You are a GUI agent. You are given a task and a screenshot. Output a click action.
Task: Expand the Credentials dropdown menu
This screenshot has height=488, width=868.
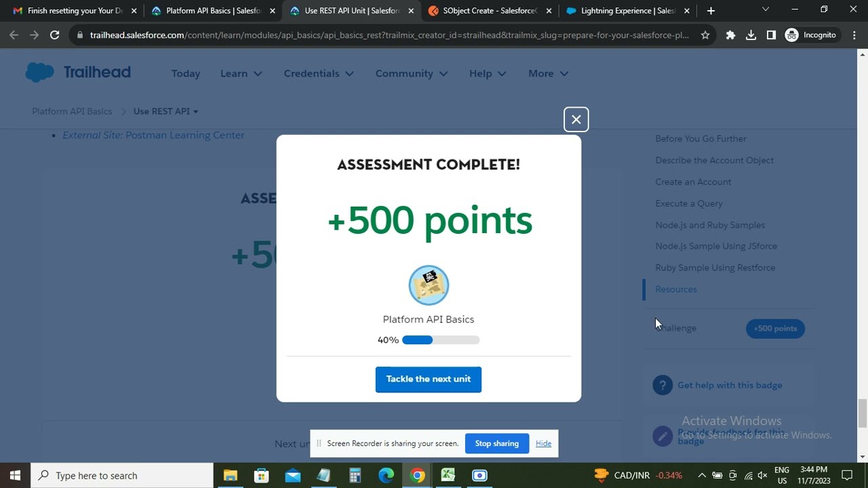coord(319,73)
